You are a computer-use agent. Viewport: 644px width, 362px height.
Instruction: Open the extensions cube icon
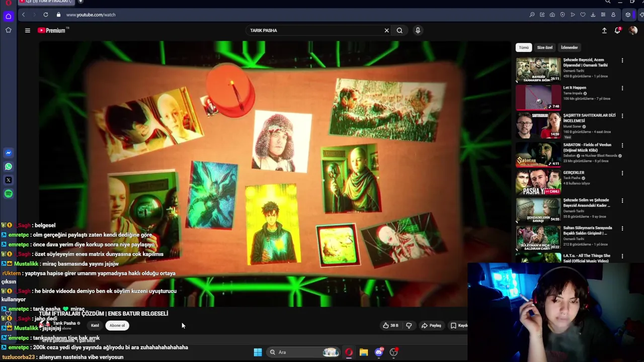coord(628,15)
